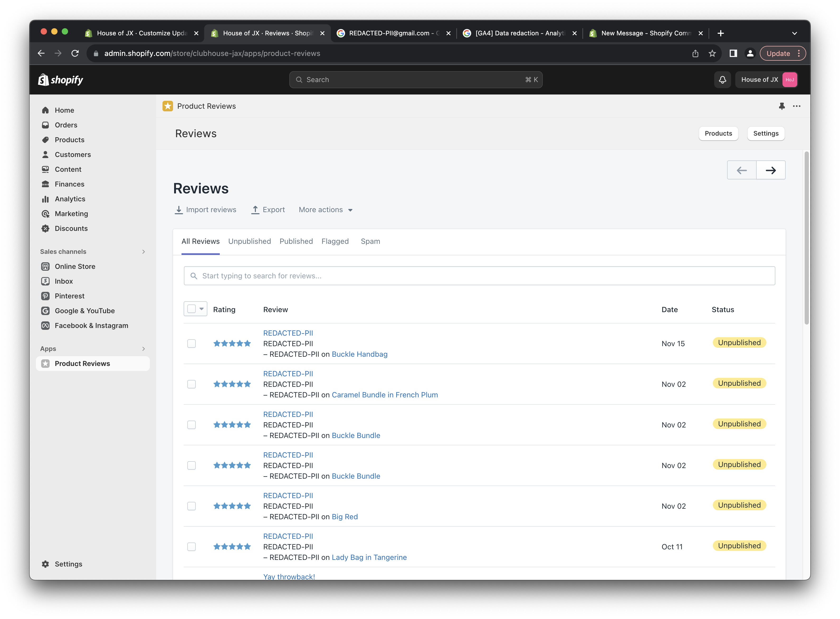Open the Analytics sidebar section

click(70, 199)
